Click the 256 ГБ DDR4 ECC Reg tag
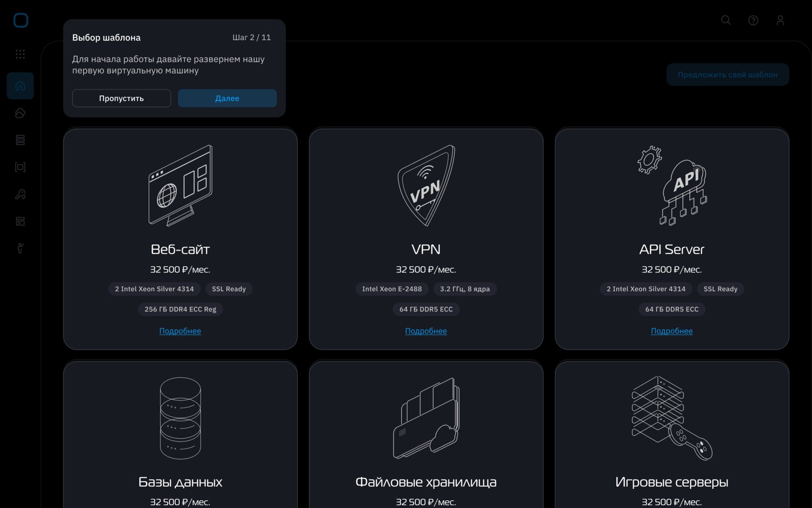This screenshot has height=508, width=812. click(180, 309)
